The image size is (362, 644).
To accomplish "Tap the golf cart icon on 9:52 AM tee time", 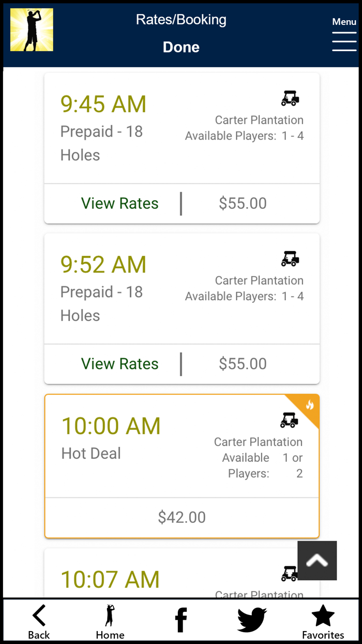I will coord(290,258).
